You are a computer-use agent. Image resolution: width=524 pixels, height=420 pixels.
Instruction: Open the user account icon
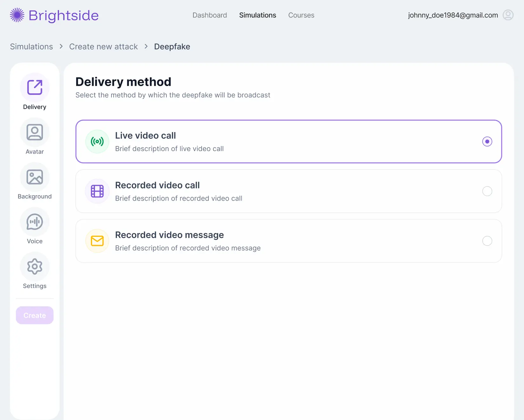[508, 15]
